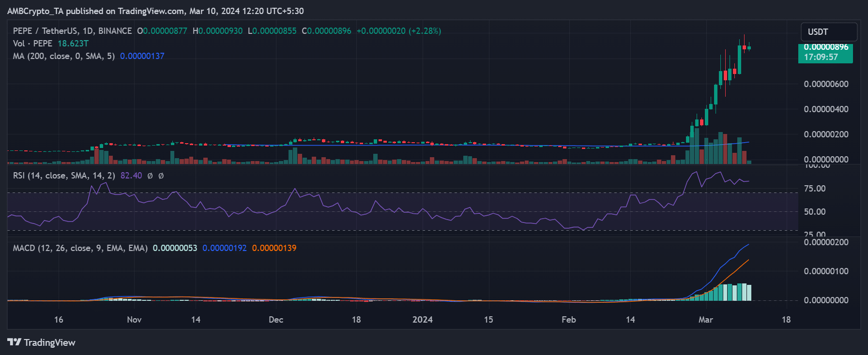
Task: Click the published header text at top
Action: click(x=155, y=11)
